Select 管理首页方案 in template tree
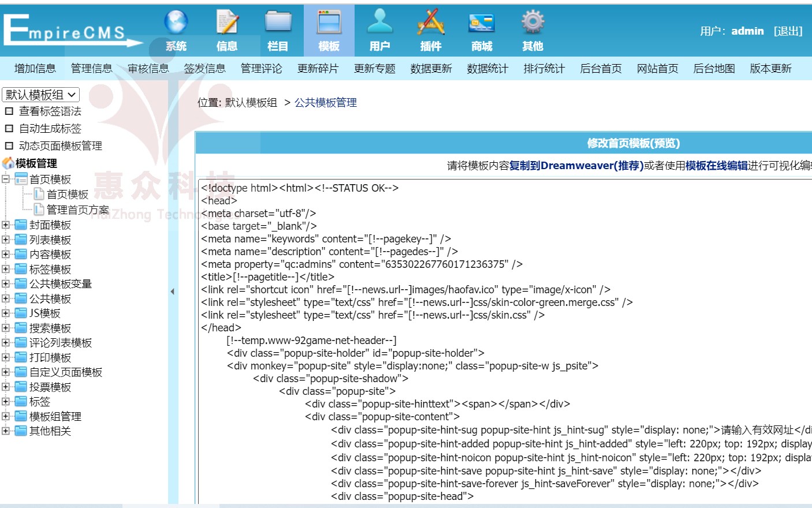The height and width of the screenshot is (508, 812). point(78,210)
